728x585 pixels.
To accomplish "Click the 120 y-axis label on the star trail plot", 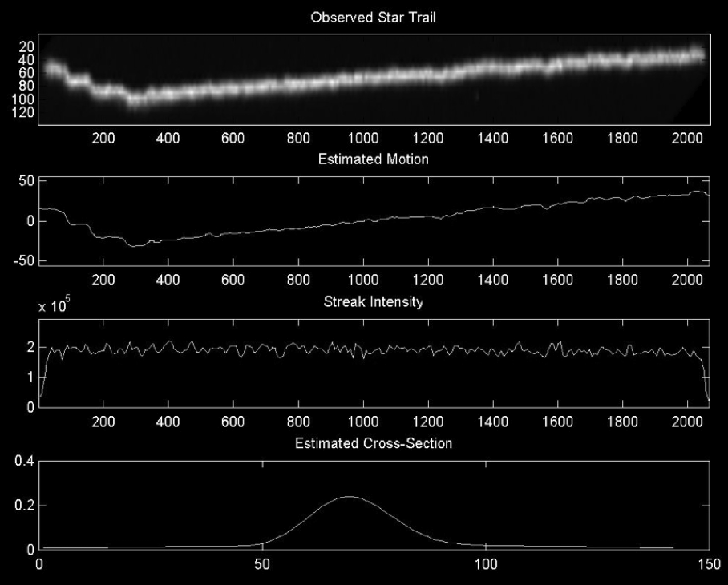I will [24, 113].
